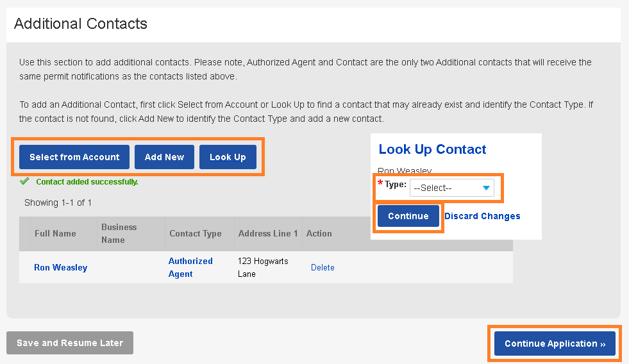Viewport: 629px width, 364px height.
Task: Click the green success checkmark icon
Action: pyautogui.click(x=24, y=181)
